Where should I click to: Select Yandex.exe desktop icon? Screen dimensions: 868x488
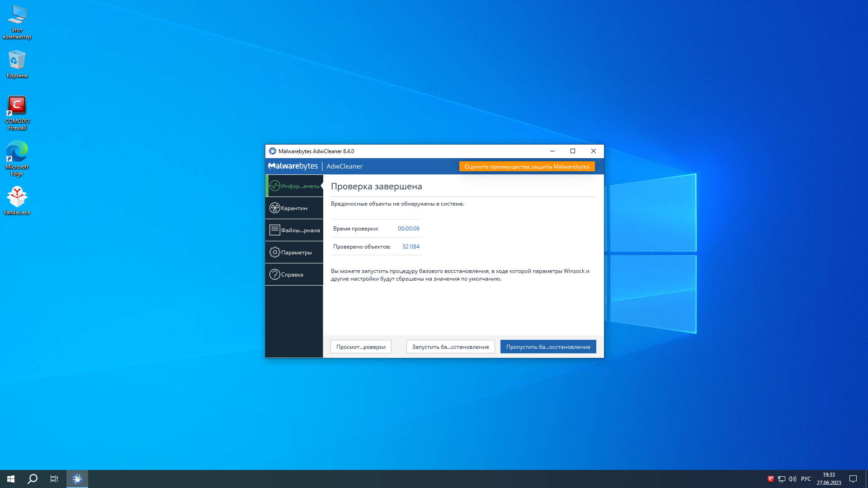coord(17,200)
